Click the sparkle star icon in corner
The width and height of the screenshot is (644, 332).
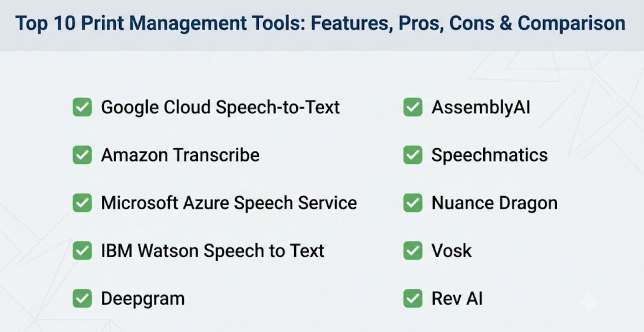591,303
